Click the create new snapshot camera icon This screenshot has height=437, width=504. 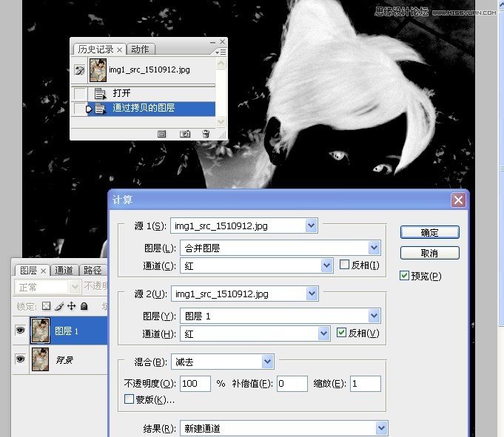pos(185,134)
